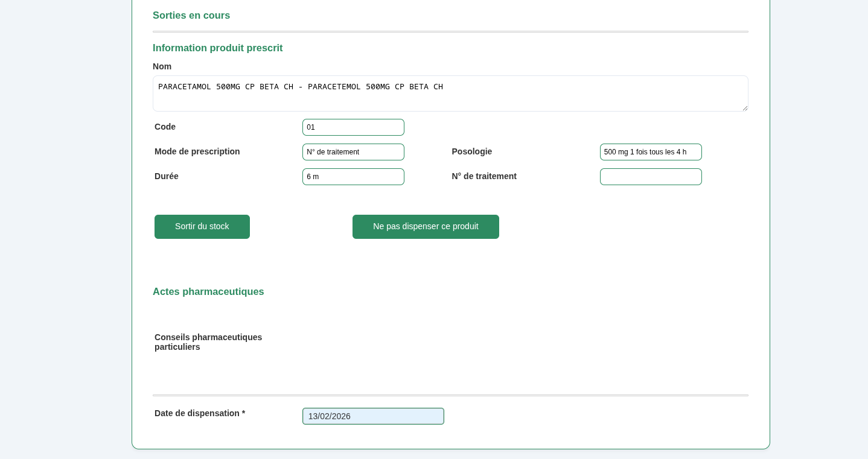Expand the "Actes pharmaceutiques" section
Viewport: 868px width, 459px height.
[x=208, y=292]
